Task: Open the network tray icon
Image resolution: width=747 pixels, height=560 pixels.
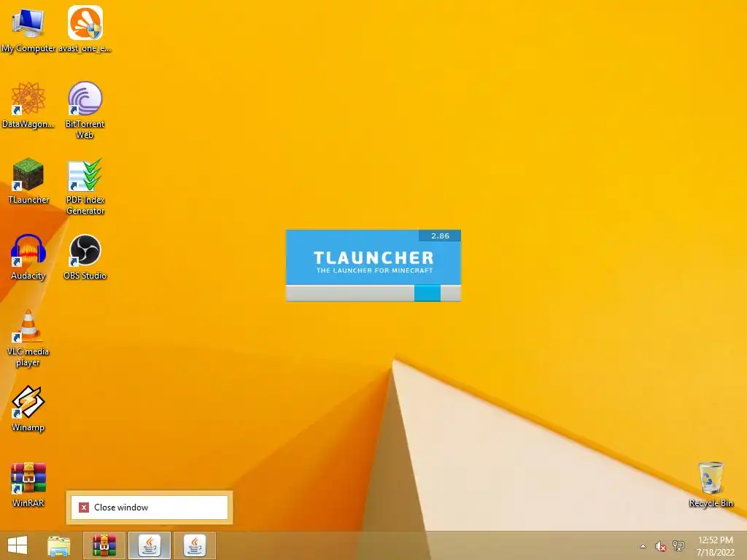Action: click(x=678, y=545)
